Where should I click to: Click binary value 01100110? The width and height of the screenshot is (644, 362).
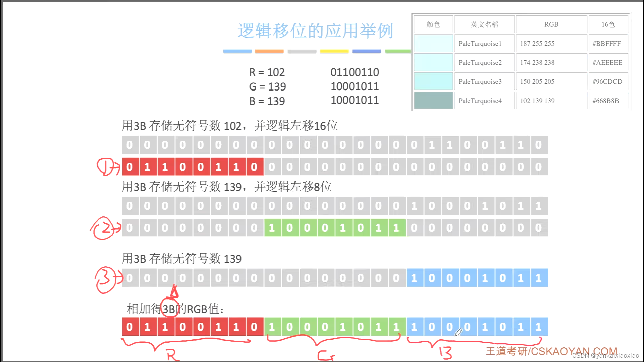coord(355,72)
